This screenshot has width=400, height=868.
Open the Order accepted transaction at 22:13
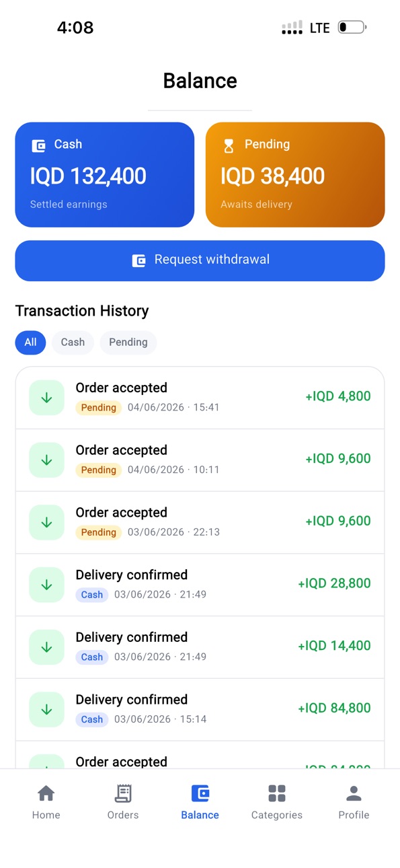tap(200, 523)
